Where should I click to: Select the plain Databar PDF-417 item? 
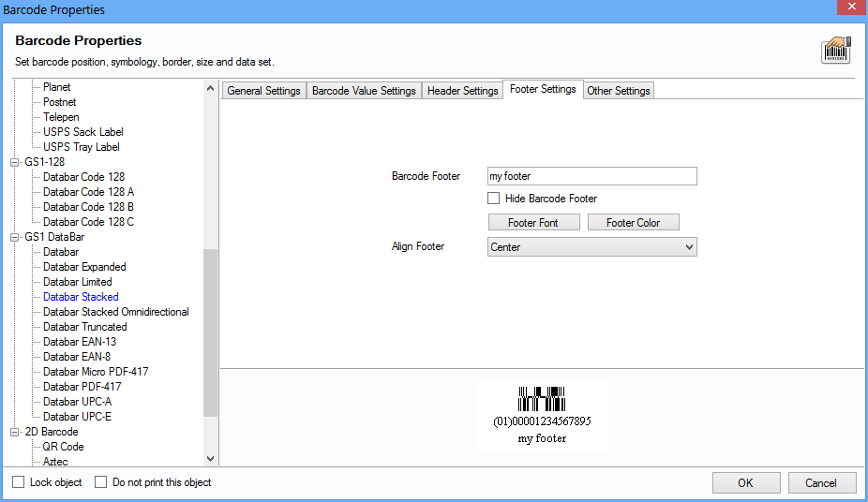click(82, 387)
